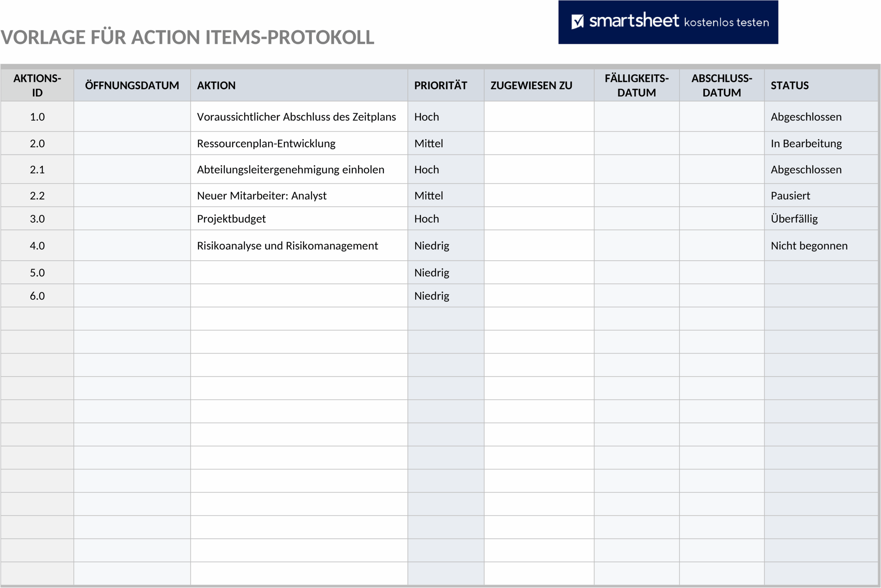Click status Nicht begonnen
Image resolution: width=881 pixels, height=588 pixels.
click(821, 246)
